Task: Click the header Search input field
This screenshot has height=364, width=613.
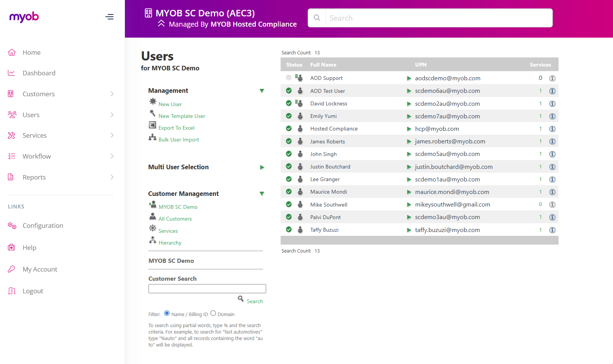Action: (x=439, y=18)
